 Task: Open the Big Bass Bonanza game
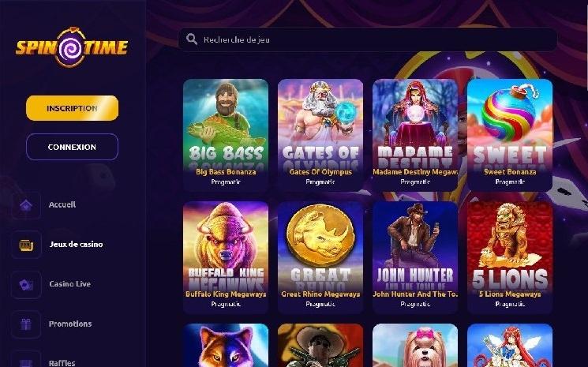226,135
